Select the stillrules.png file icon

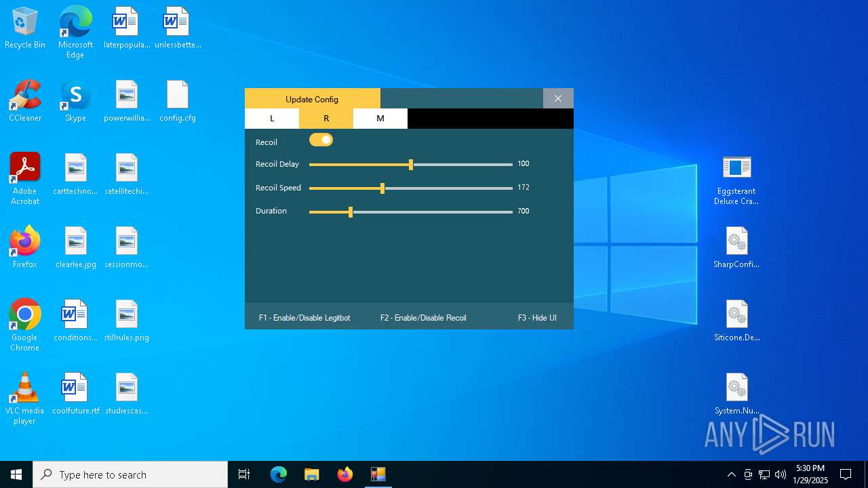pyautogui.click(x=127, y=321)
